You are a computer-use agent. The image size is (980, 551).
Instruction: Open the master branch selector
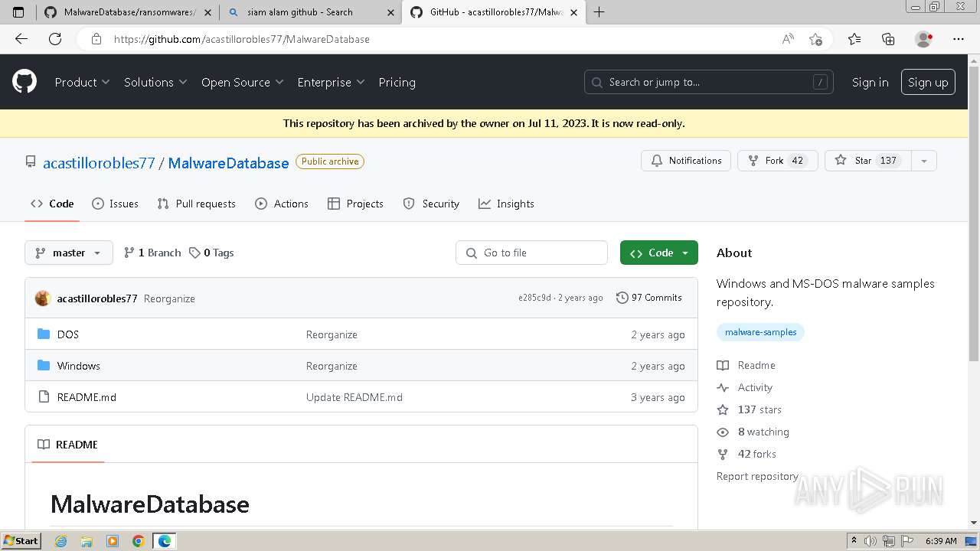[x=69, y=253]
